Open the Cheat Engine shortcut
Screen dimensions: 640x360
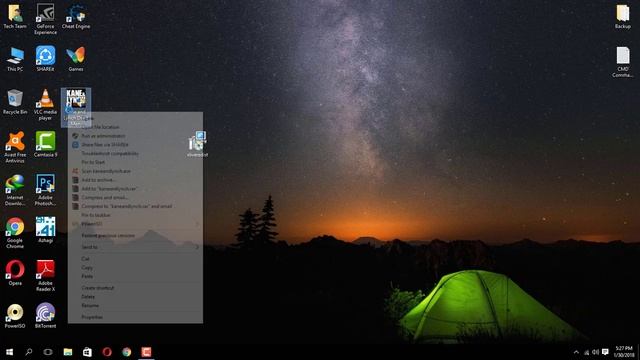pos(76,16)
